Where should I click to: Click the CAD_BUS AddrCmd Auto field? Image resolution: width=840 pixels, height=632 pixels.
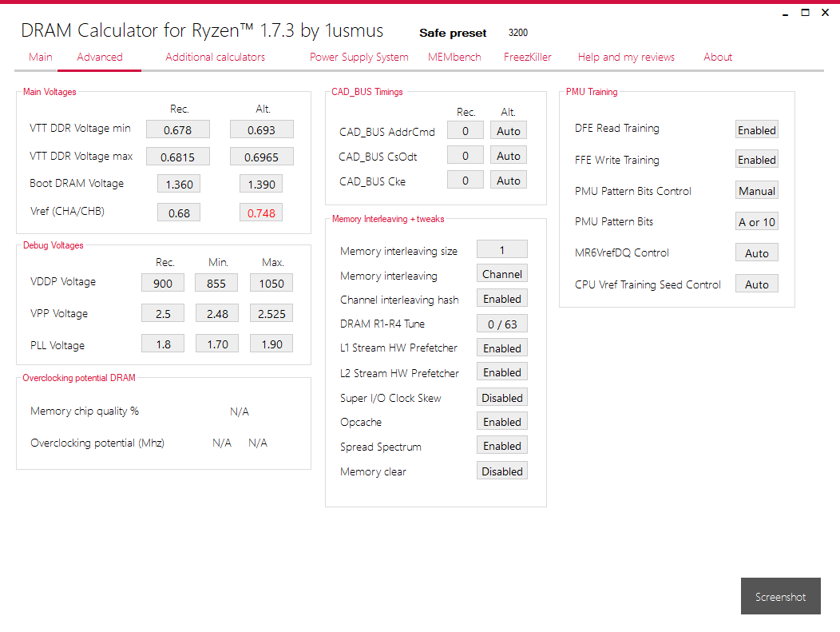[509, 131]
